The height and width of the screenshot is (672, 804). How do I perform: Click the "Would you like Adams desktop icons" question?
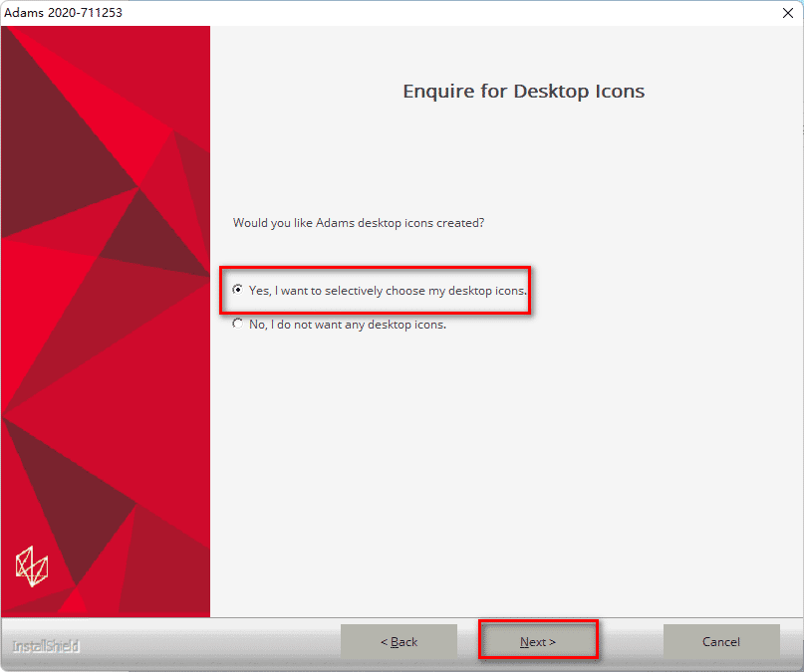pyautogui.click(x=359, y=223)
